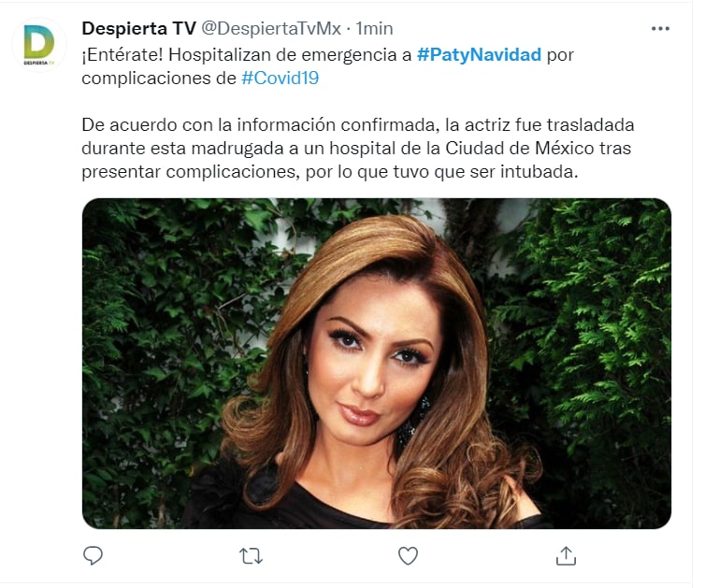705x588 pixels.
Task: Click the paragraph starting 'De acuerdo con'
Action: point(358,149)
